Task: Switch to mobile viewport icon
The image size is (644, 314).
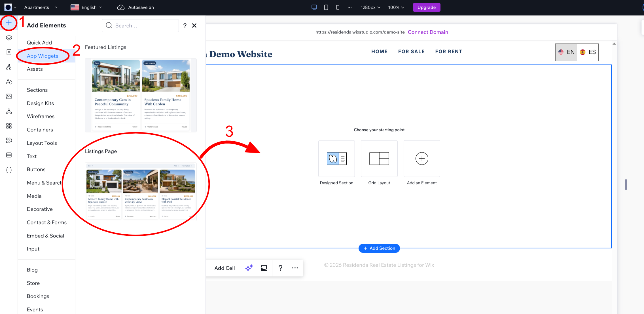Action: [x=338, y=7]
